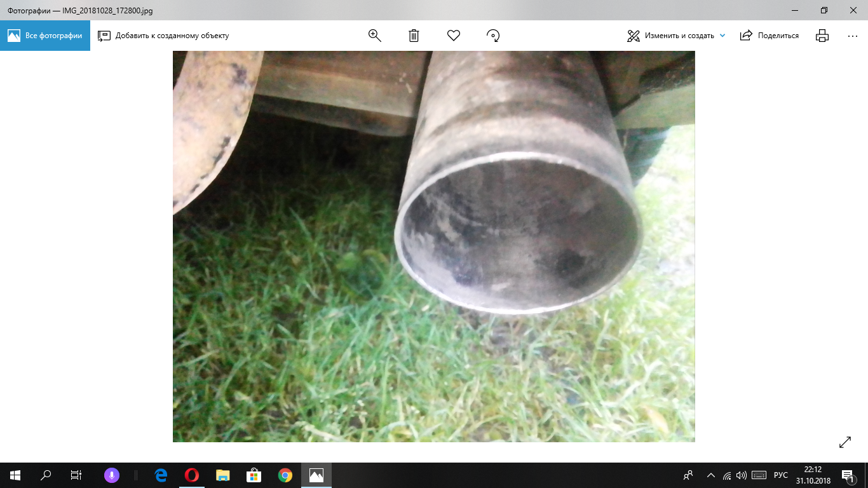Screen dimensions: 868x488
Task: Show hidden system tray icons
Action: tap(710, 475)
